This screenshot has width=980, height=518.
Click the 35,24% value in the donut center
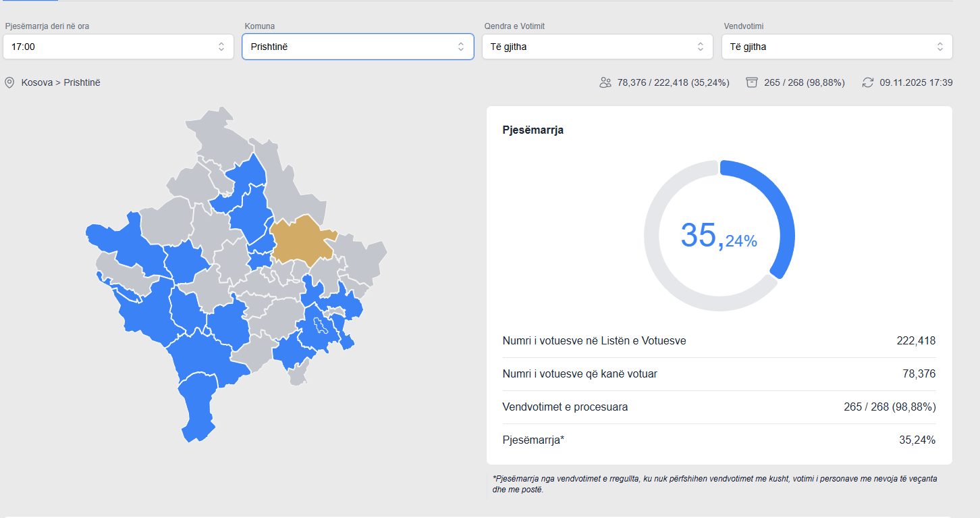[x=719, y=236]
